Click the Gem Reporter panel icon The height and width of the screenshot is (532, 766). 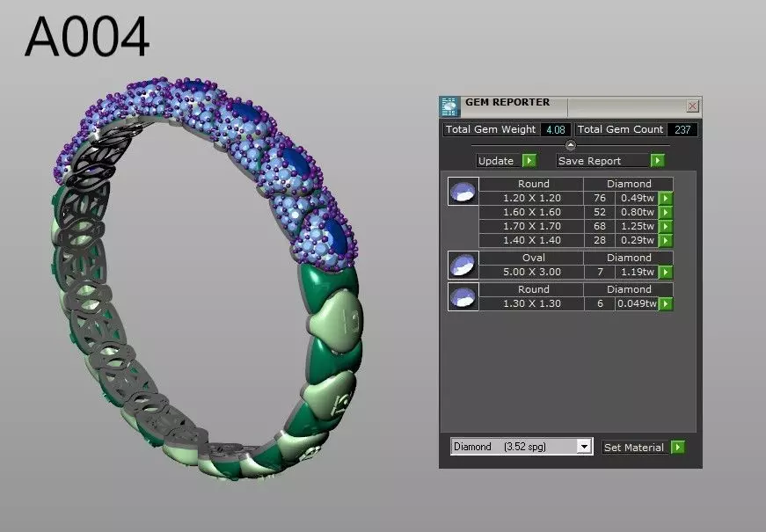click(x=449, y=106)
